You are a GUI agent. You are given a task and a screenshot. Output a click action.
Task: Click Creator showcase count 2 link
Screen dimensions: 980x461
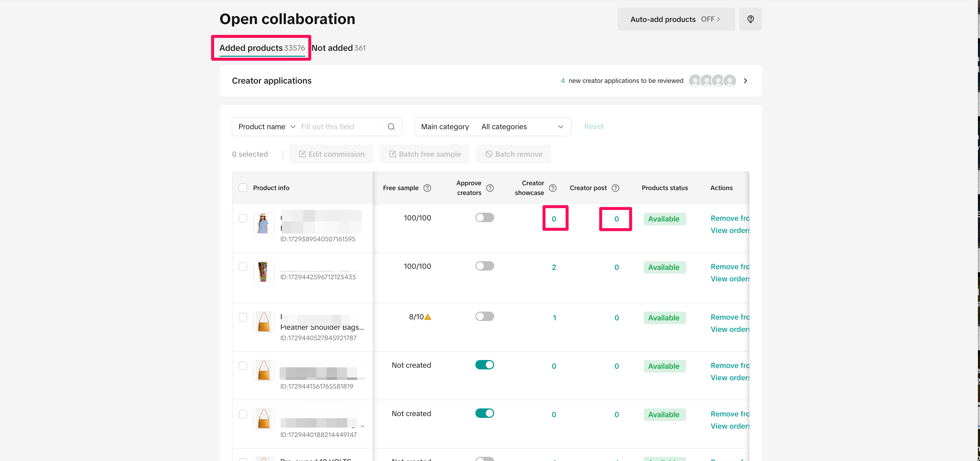(x=554, y=267)
